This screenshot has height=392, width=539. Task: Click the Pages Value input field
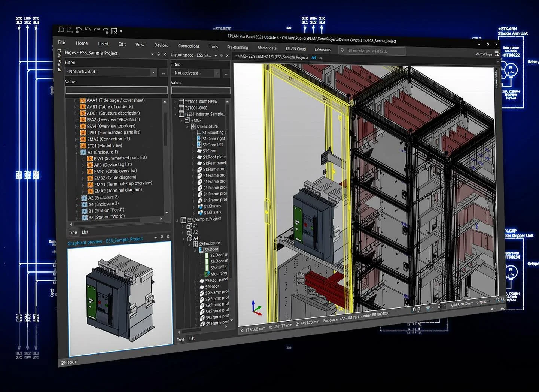pos(116,90)
